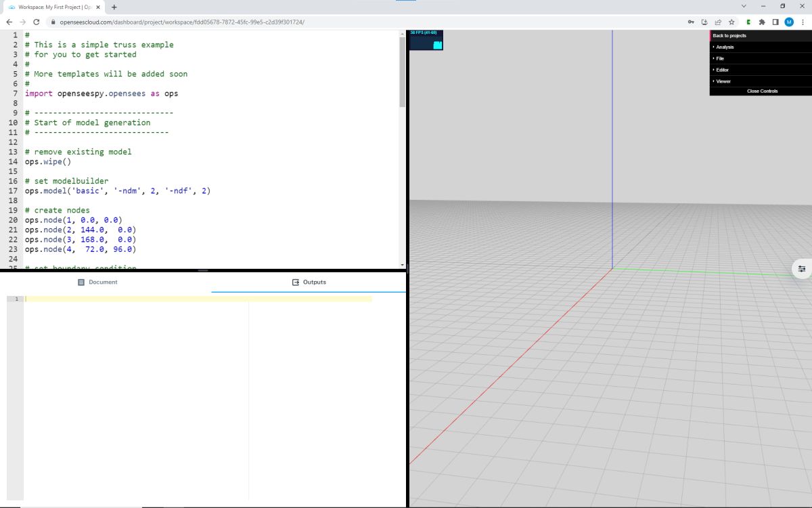Open the Chrome profile avatar M

[789, 22]
